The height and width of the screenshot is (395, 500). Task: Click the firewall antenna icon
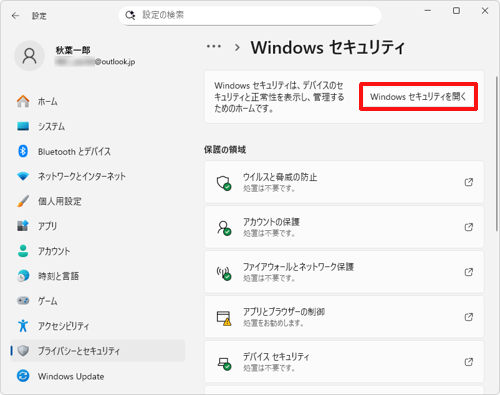tap(224, 273)
